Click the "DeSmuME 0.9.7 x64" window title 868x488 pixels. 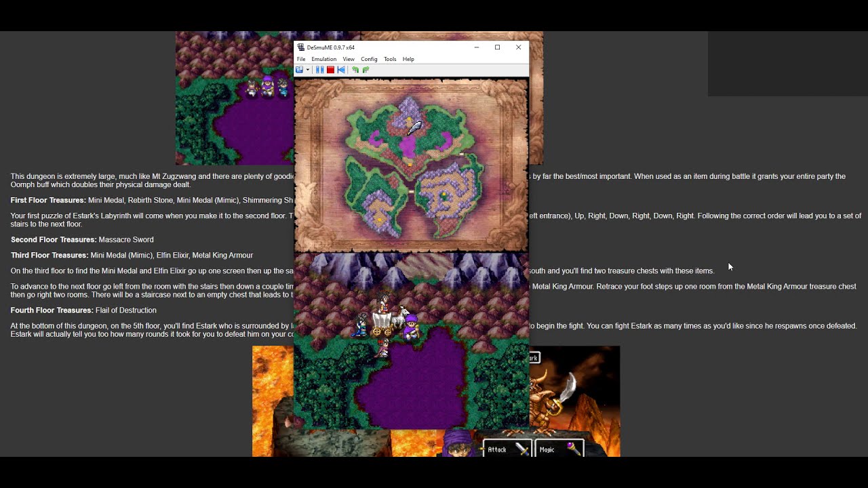[x=331, y=47]
